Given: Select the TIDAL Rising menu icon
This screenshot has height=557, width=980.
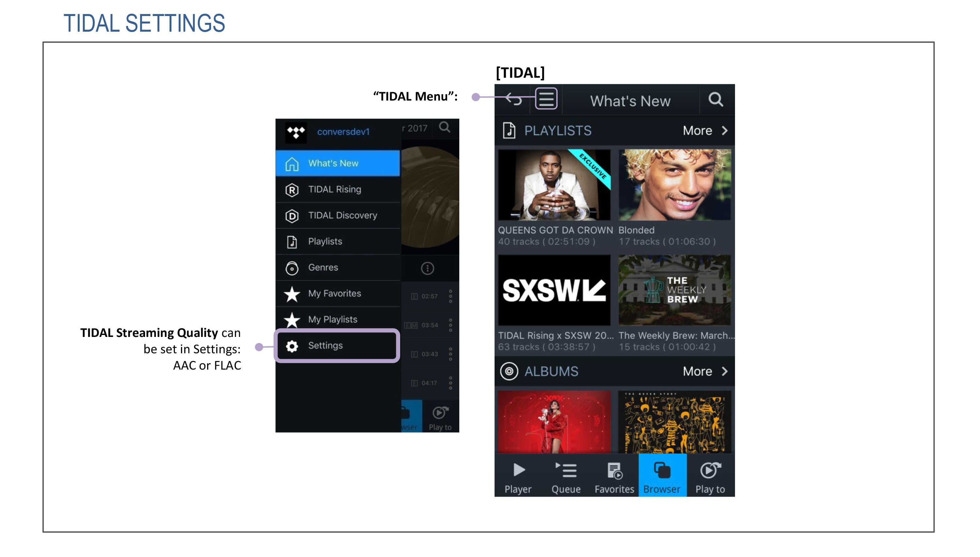Looking at the screenshot, I should pyautogui.click(x=293, y=188).
